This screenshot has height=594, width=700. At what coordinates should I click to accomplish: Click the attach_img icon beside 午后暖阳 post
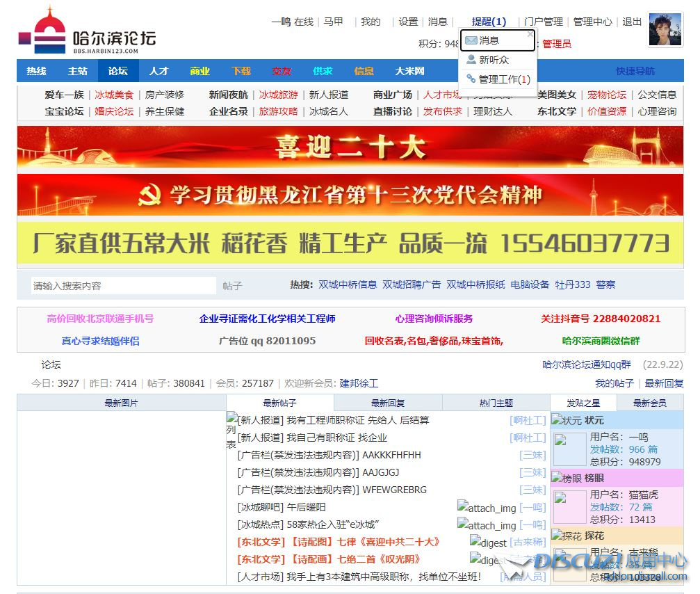pos(486,508)
